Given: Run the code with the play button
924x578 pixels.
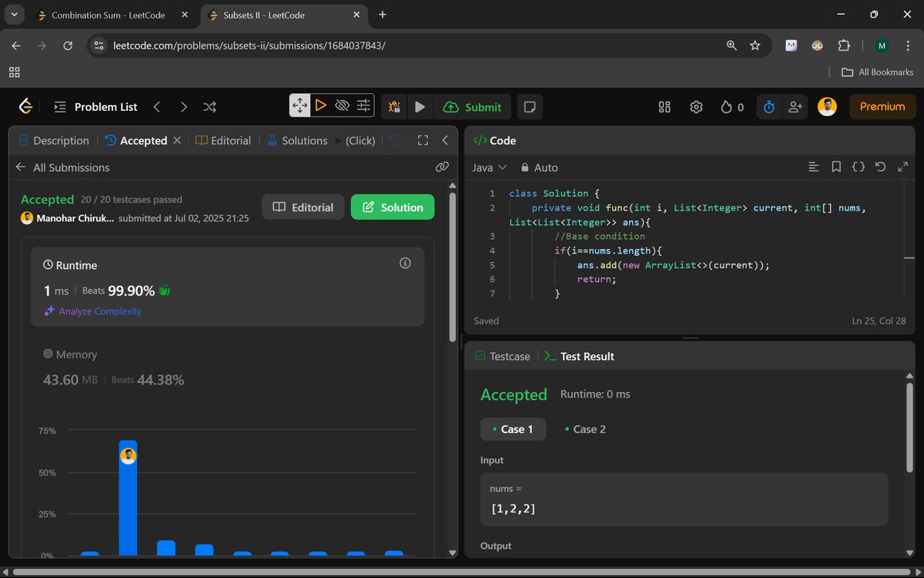Looking at the screenshot, I should point(420,107).
